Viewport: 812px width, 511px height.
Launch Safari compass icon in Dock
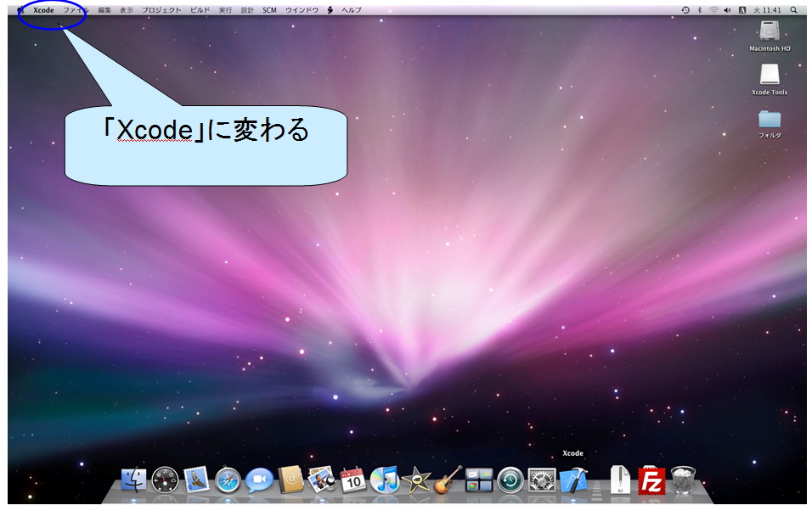tap(228, 480)
